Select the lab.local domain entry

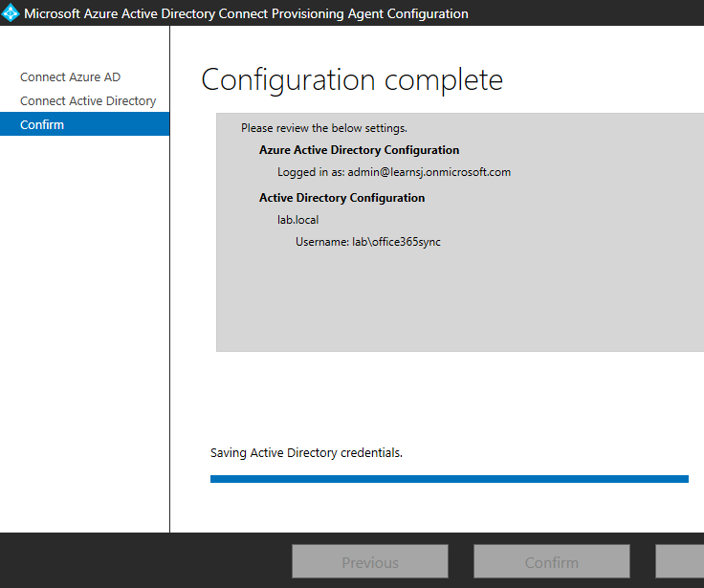297,220
